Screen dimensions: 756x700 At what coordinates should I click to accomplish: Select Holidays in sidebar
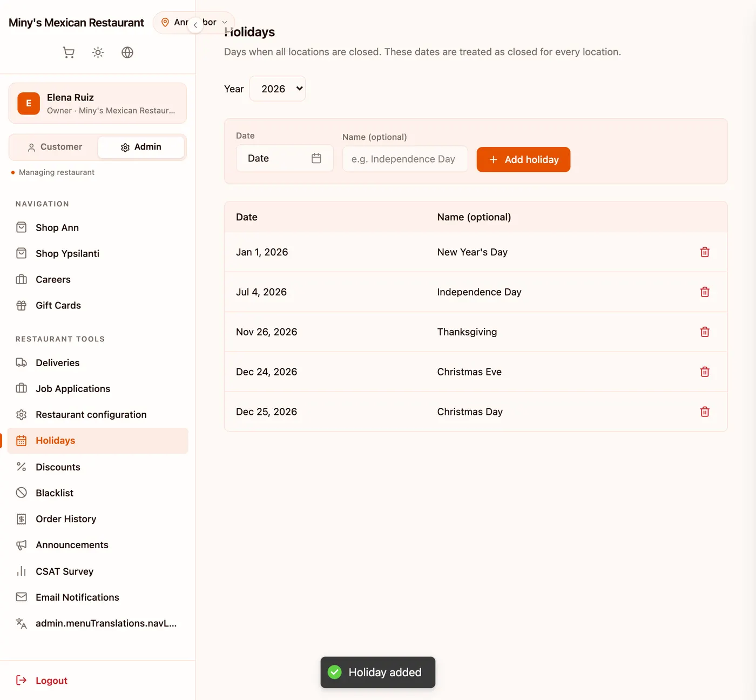(98, 441)
